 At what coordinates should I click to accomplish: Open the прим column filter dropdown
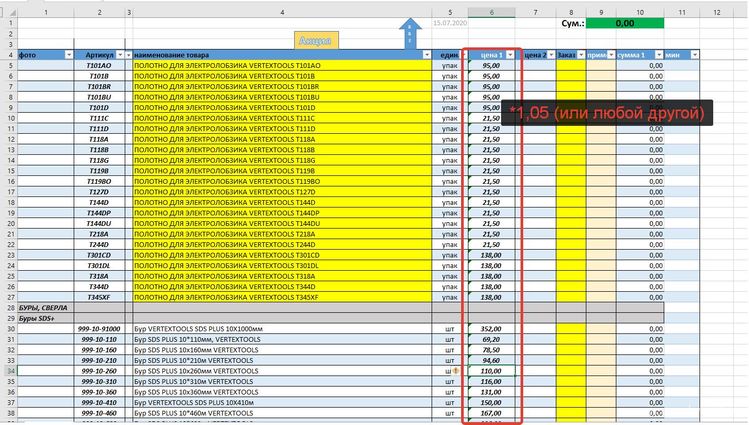coord(611,55)
